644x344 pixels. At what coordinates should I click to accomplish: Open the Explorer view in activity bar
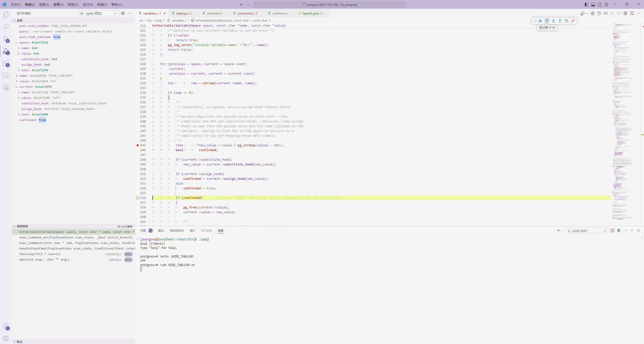[x=6, y=15]
